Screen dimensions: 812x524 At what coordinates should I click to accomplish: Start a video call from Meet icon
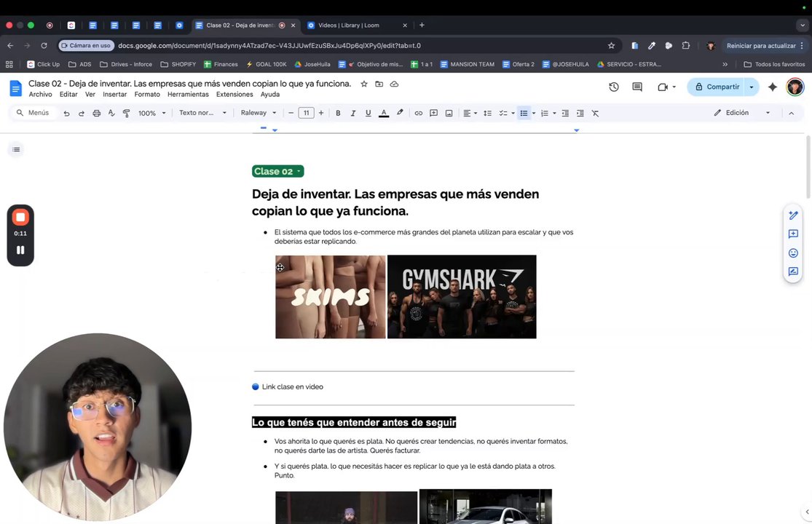[x=663, y=87]
